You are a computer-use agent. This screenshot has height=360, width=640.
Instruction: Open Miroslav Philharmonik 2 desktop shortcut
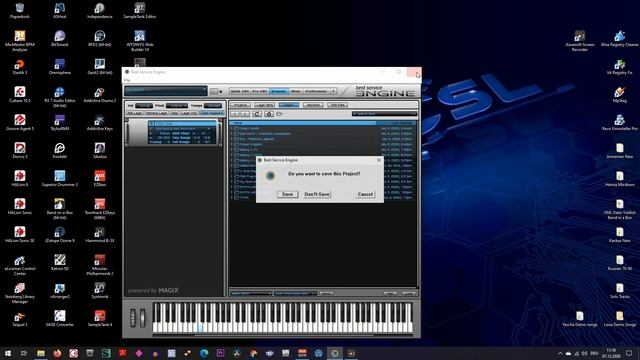pyautogui.click(x=100, y=264)
